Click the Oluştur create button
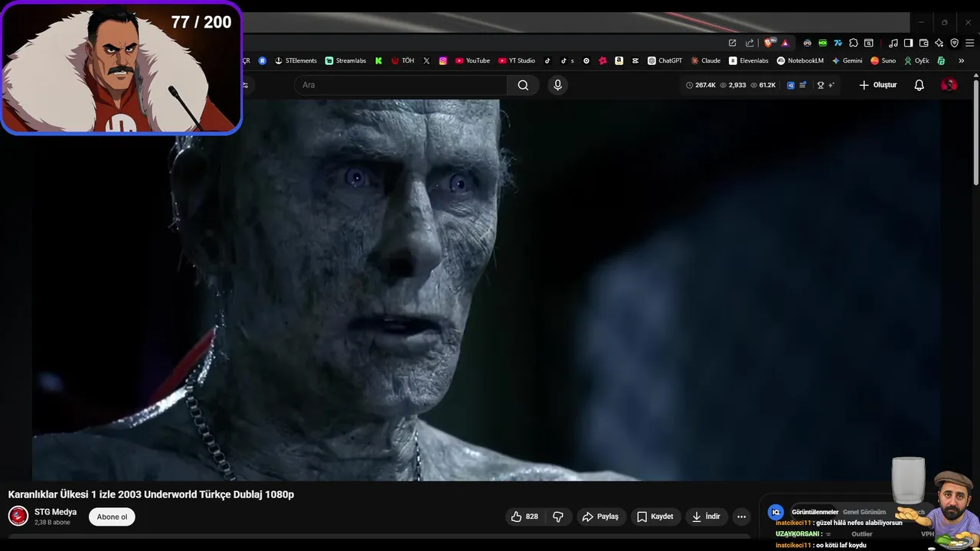This screenshot has height=551, width=980. pos(877,85)
